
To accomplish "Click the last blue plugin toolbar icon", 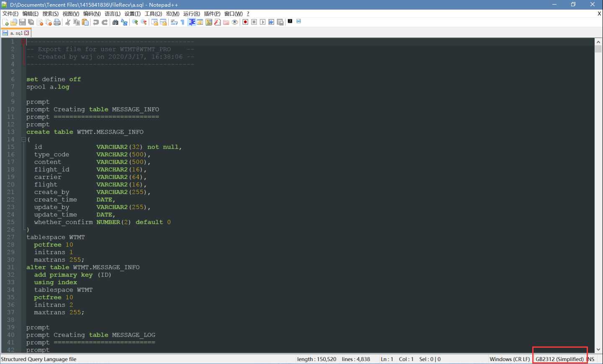I will point(299,21).
